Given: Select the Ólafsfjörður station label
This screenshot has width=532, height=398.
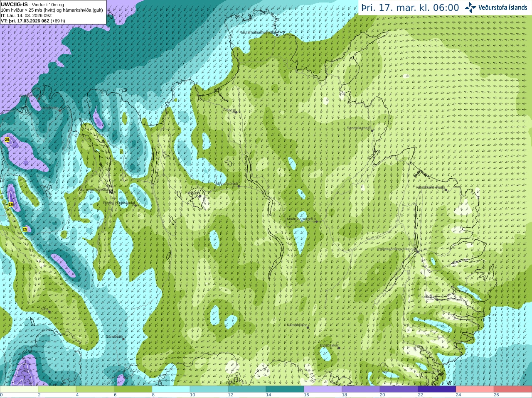Looking at the screenshot, I should point(49,108).
